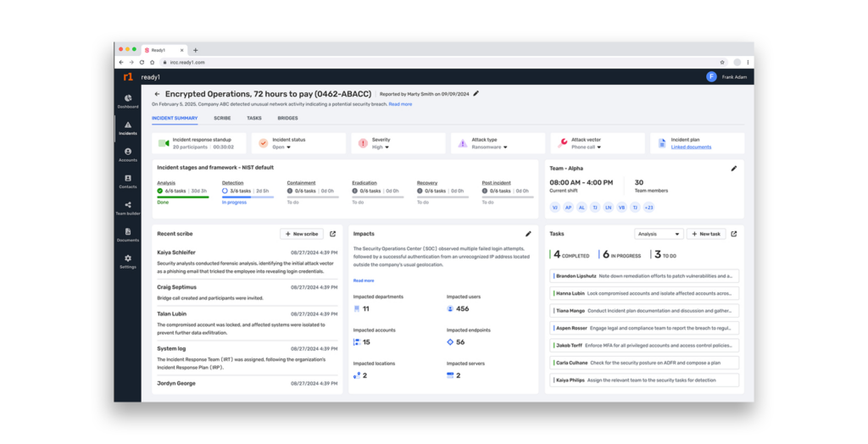Click Impacted users value 456
Viewport: 868px width, 444px height.
click(462, 309)
